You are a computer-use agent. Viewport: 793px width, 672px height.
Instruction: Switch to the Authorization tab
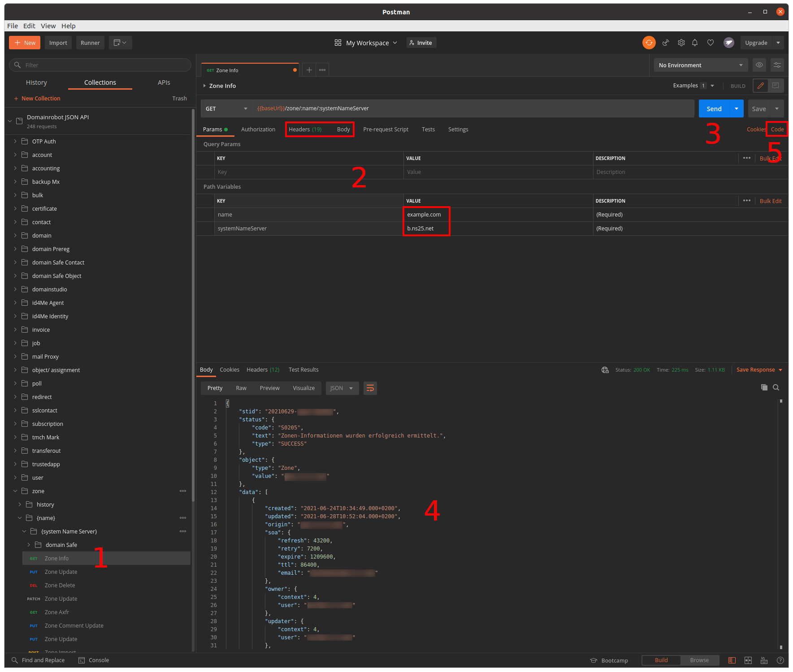(x=258, y=130)
